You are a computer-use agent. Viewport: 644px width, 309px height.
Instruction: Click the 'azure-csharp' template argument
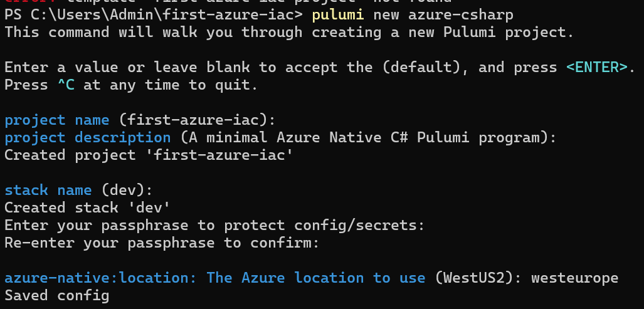click(x=461, y=15)
